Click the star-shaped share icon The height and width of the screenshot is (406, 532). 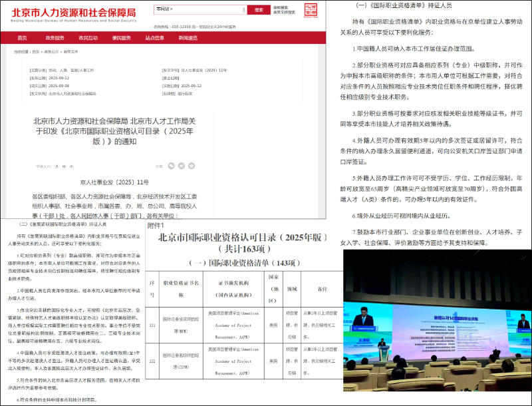coord(192,166)
